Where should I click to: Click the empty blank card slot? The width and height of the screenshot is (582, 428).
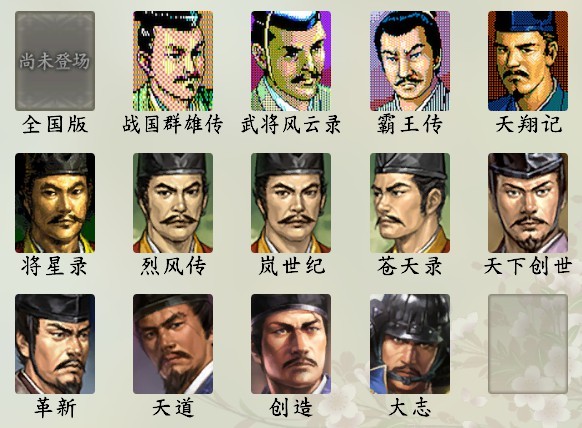[x=528, y=344]
